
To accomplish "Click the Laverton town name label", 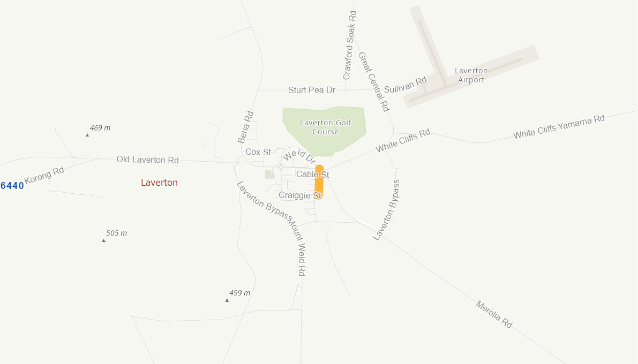I will [x=159, y=183].
